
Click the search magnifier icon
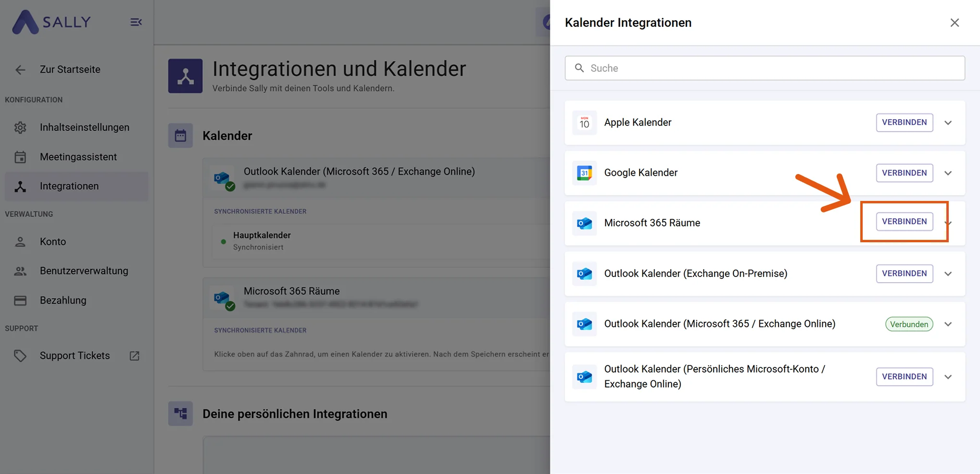coord(579,68)
